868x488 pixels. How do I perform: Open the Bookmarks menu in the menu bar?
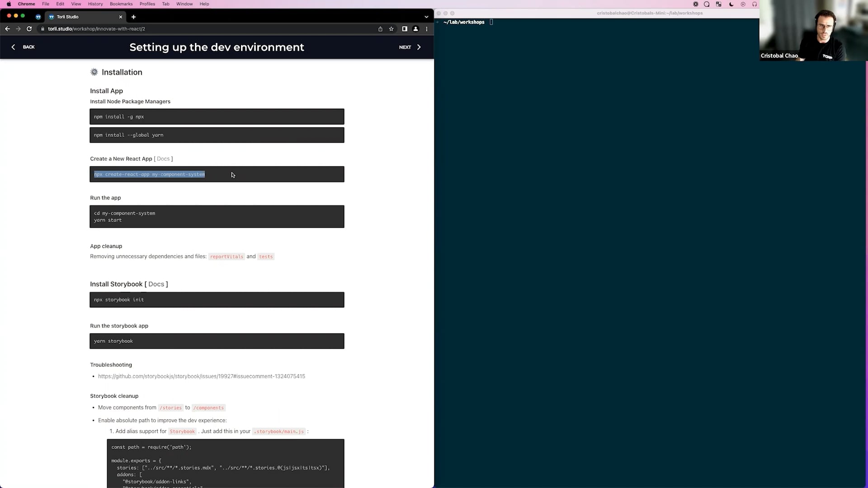click(121, 4)
